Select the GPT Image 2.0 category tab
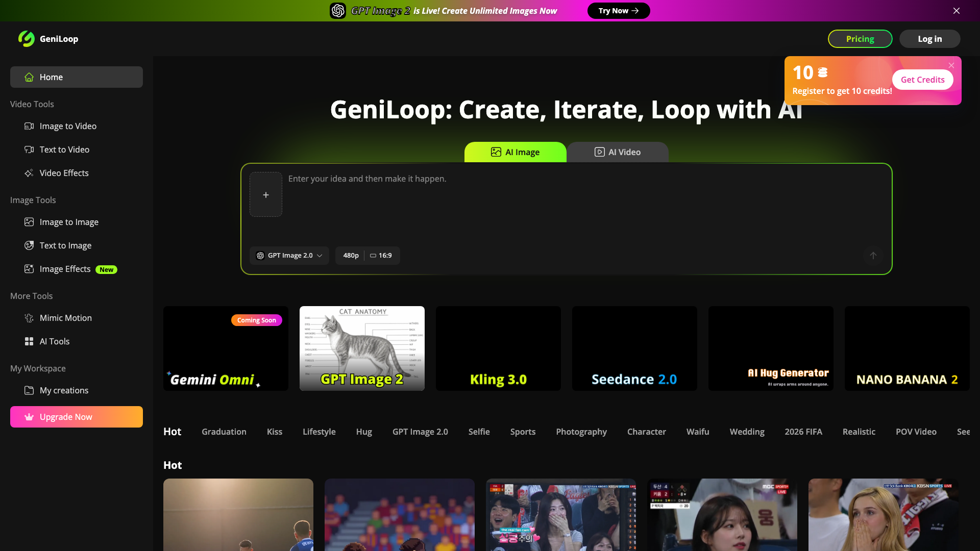The width and height of the screenshot is (980, 551). coord(420,432)
